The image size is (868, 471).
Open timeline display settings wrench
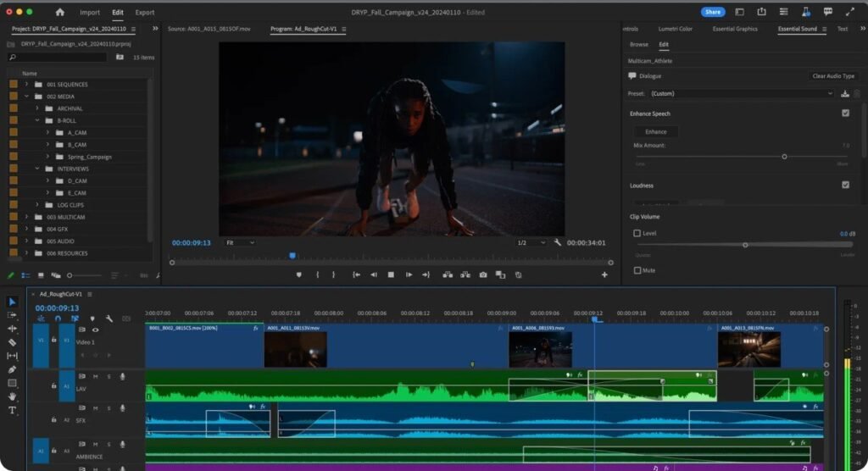pyautogui.click(x=109, y=319)
